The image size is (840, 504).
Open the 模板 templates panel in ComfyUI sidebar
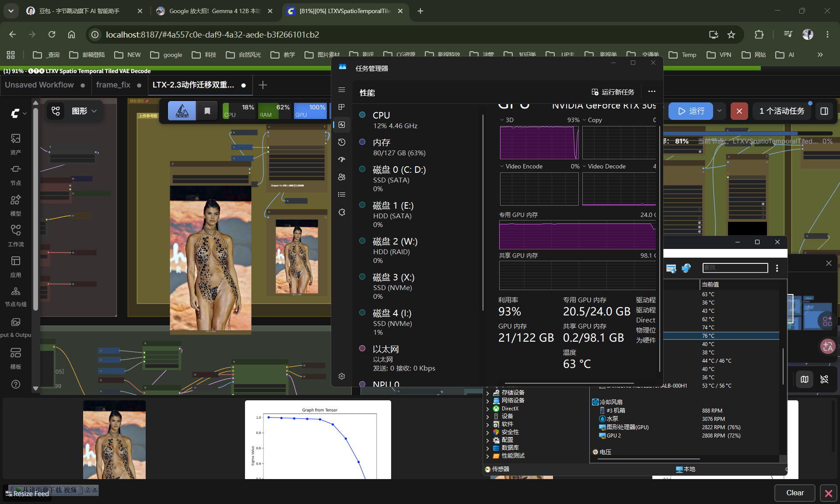point(16,359)
